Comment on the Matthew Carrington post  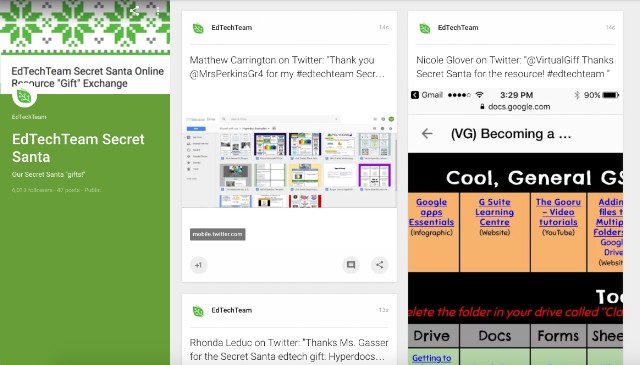pyautogui.click(x=351, y=265)
